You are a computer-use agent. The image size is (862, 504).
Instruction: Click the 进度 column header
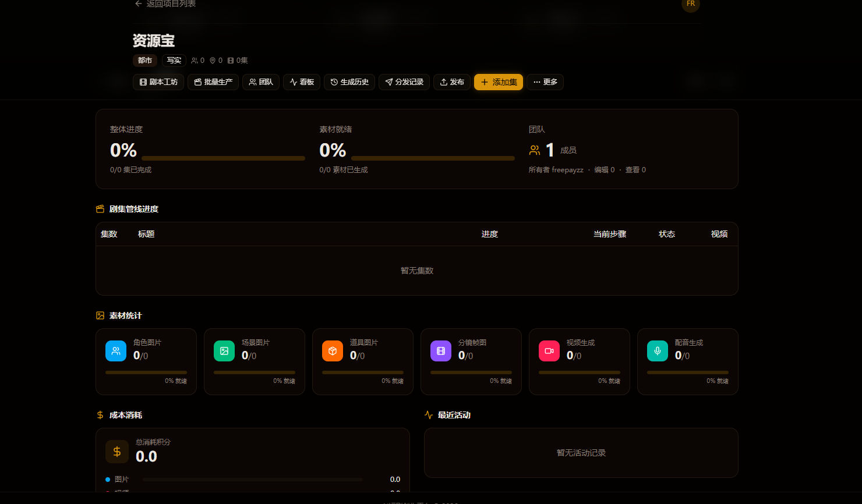pos(490,234)
